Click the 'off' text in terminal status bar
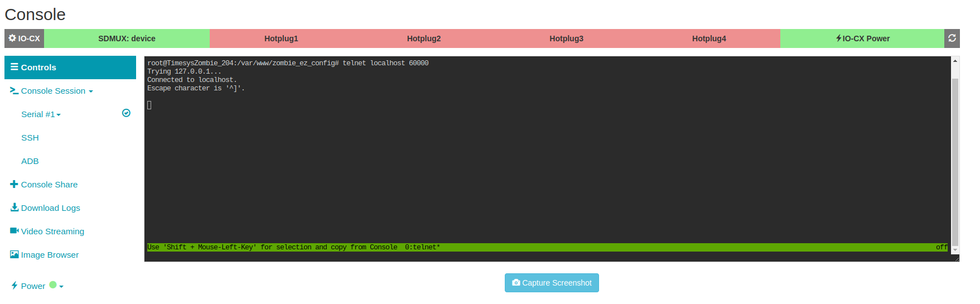This screenshot has height=304, width=980. point(942,247)
